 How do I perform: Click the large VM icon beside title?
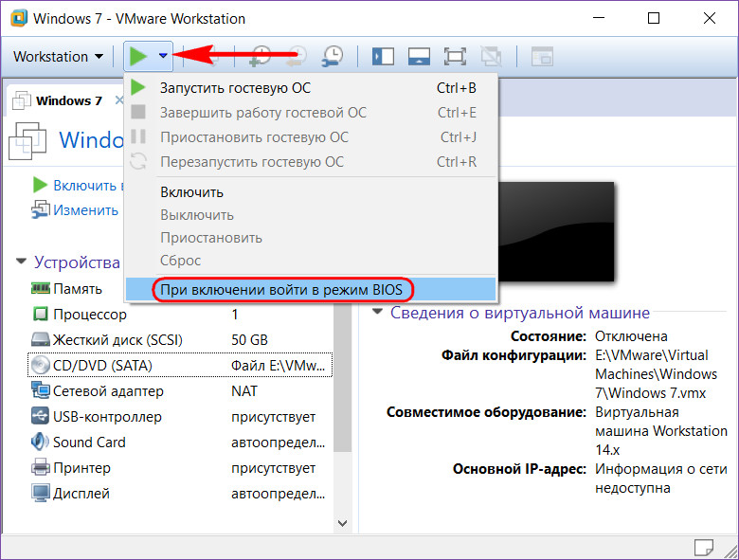tap(27, 140)
